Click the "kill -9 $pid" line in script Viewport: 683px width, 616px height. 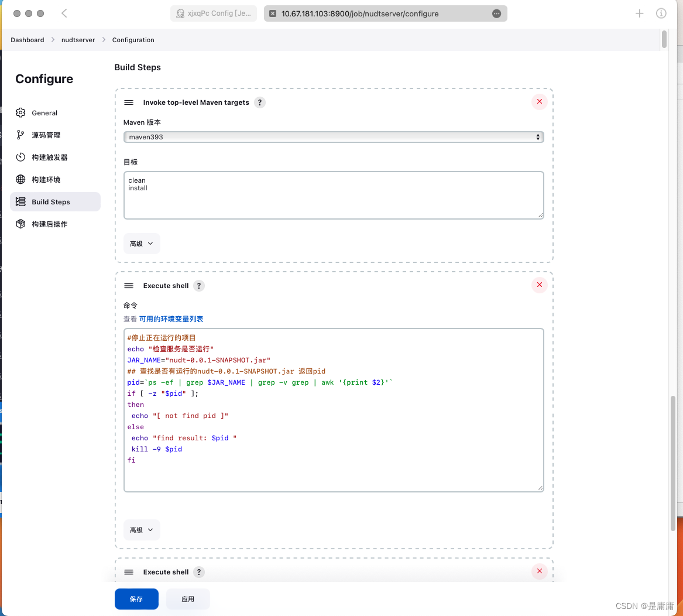[x=157, y=449]
